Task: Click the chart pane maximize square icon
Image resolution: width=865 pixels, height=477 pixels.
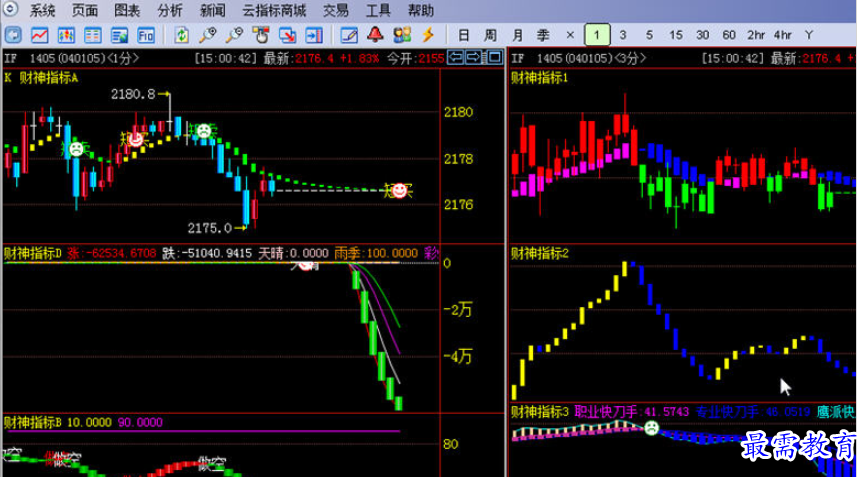Action: coord(494,57)
